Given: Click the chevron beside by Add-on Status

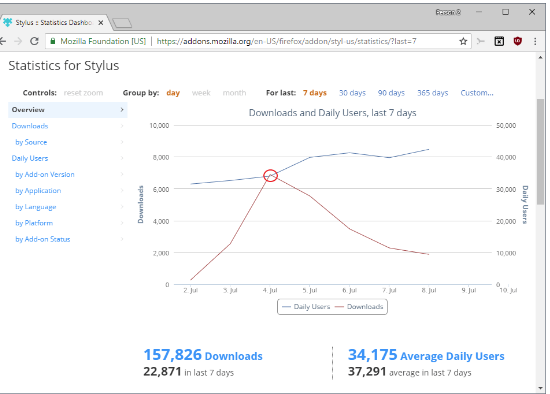Looking at the screenshot, I should click(122, 239).
